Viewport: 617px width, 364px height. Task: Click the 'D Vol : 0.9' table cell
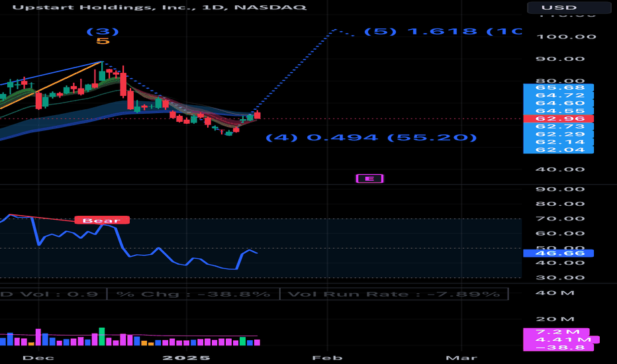(x=53, y=294)
